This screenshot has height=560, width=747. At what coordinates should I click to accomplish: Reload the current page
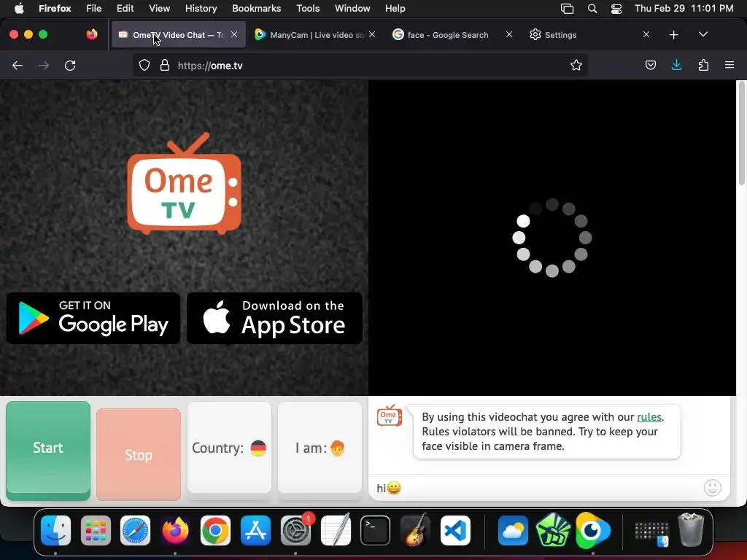tap(70, 65)
